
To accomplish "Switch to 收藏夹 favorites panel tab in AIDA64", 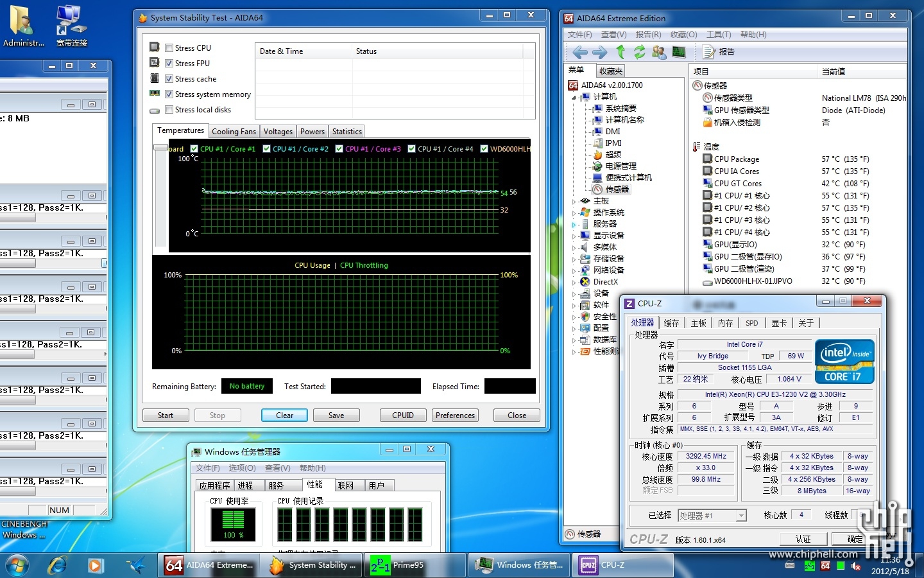I will click(610, 71).
